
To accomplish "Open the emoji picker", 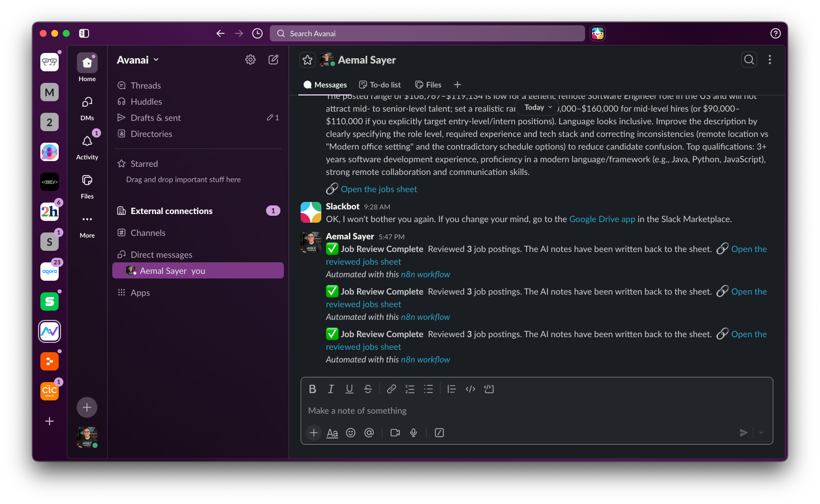I will (351, 433).
